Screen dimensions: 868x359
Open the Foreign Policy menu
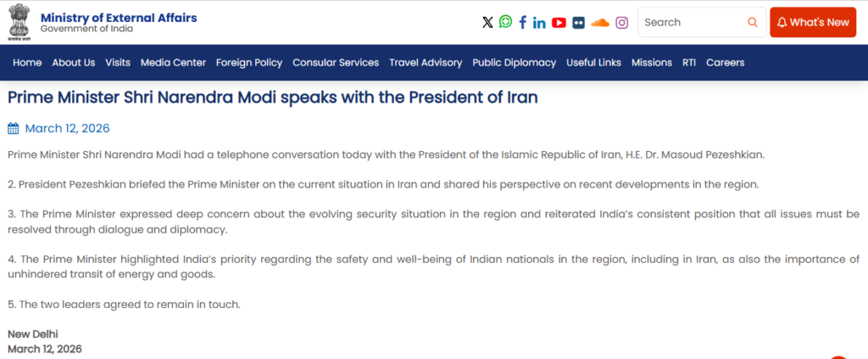(x=249, y=63)
